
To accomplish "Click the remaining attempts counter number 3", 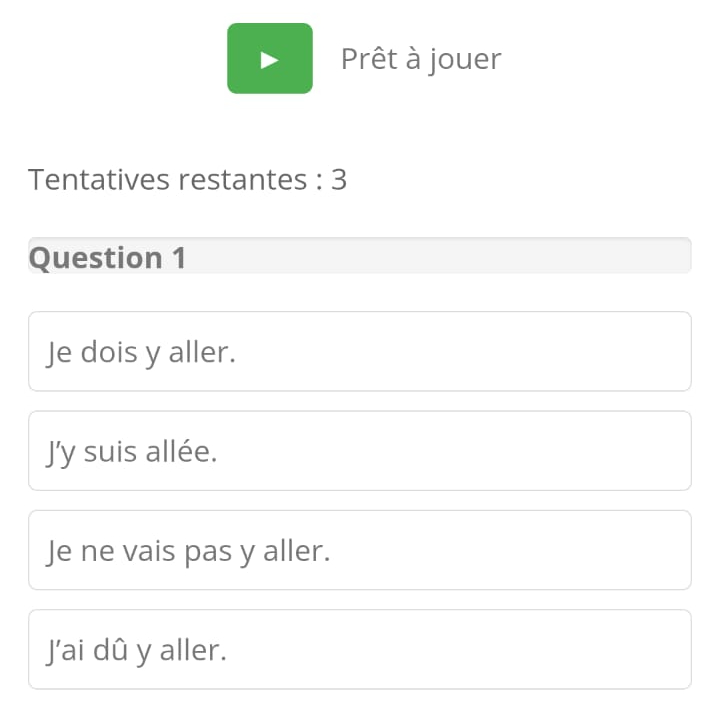I will [x=339, y=180].
